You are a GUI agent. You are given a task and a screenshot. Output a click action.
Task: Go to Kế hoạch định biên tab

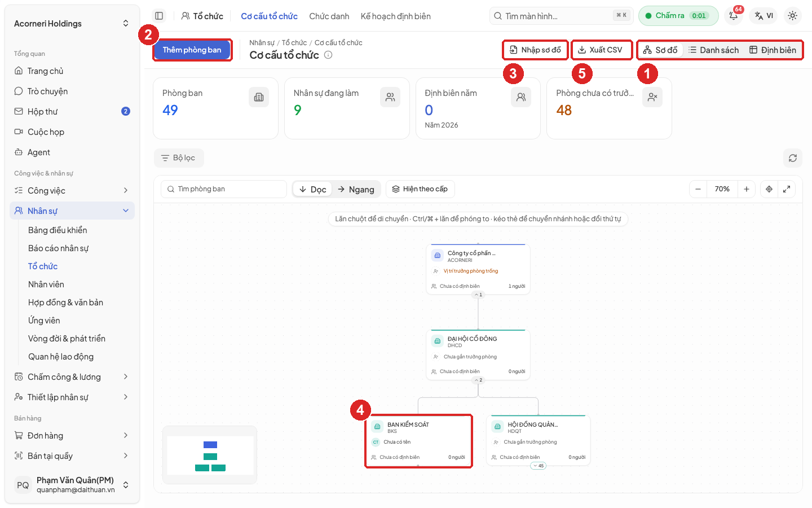(x=395, y=16)
